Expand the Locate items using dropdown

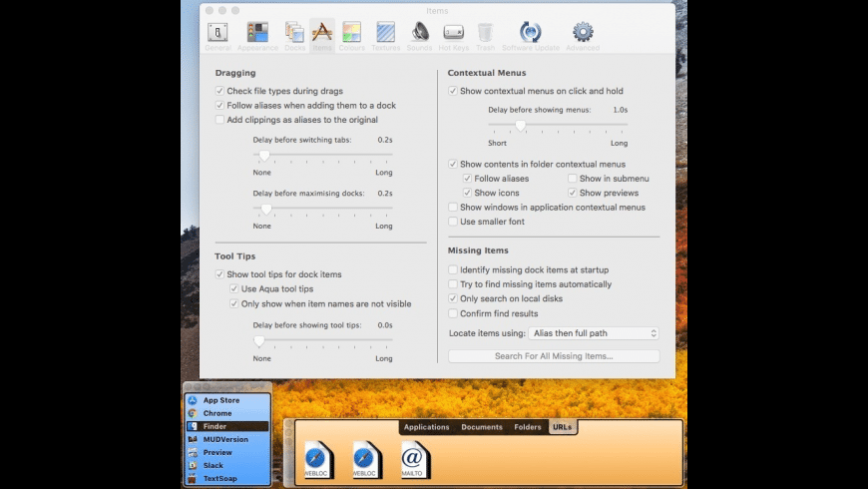point(594,333)
